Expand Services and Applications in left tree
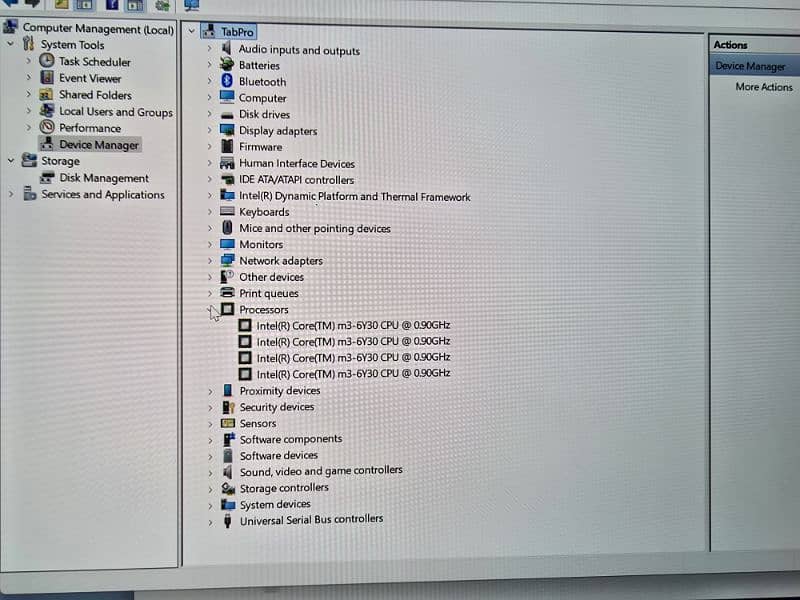The image size is (800, 600). click(x=11, y=195)
